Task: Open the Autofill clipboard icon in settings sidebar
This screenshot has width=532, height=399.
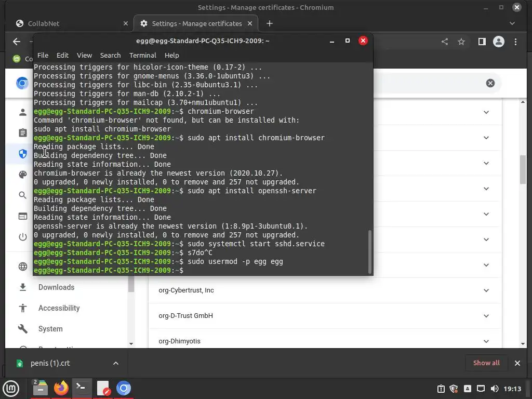Action: click(x=23, y=132)
